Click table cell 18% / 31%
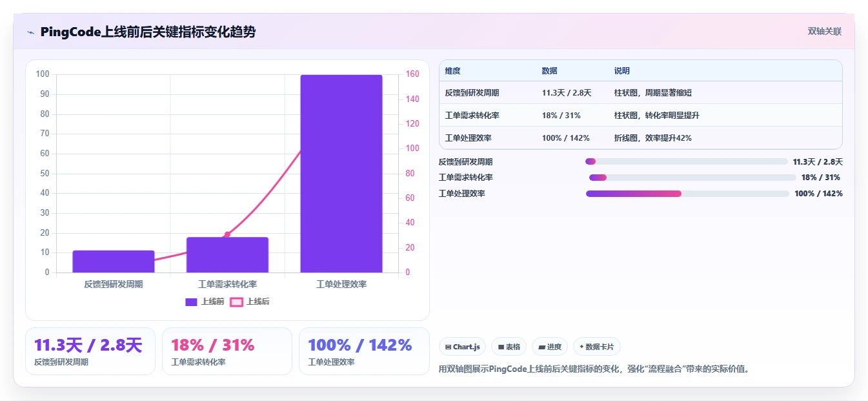The width and height of the screenshot is (868, 401). tap(561, 116)
